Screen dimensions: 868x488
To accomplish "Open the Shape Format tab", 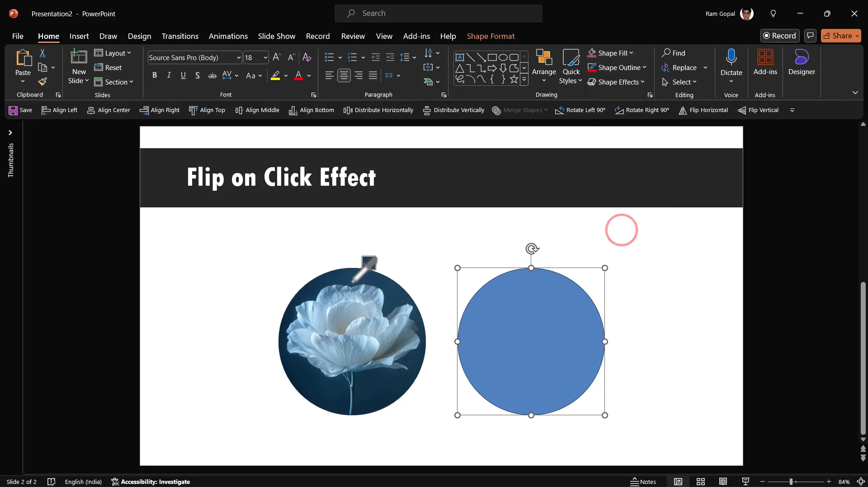I will pos(491,36).
